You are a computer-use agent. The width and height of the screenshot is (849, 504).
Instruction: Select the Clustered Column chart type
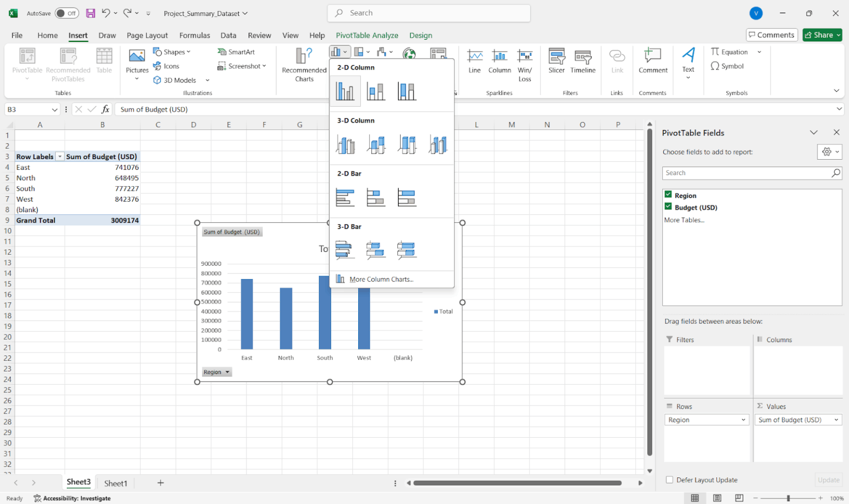coord(345,90)
